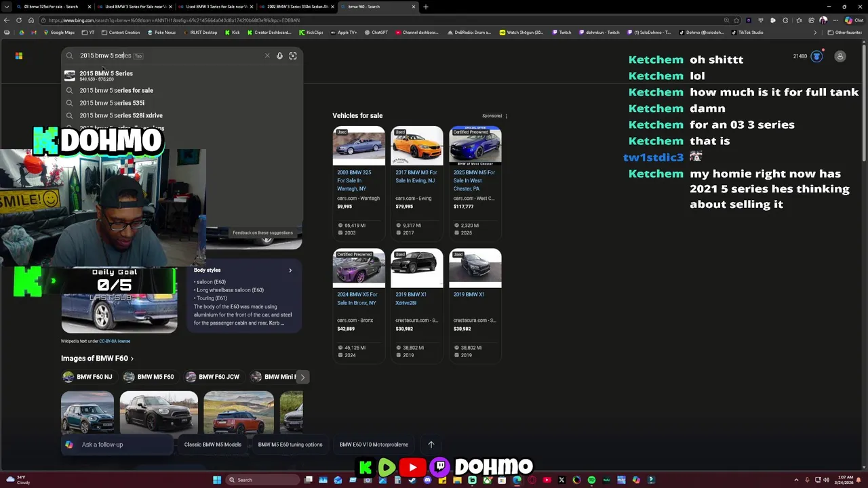This screenshot has width=868, height=488.
Task: Open Microsoft Edge in the taskbar
Action: (517, 480)
